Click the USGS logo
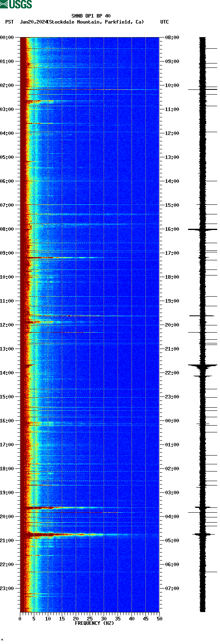Viewport: 220px width, 644px height. (16, 4)
